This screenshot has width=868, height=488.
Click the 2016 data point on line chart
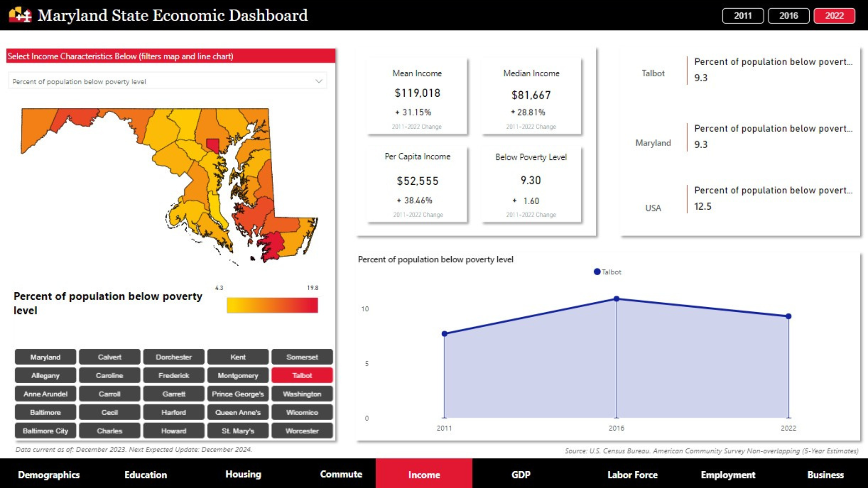pyautogui.click(x=616, y=299)
